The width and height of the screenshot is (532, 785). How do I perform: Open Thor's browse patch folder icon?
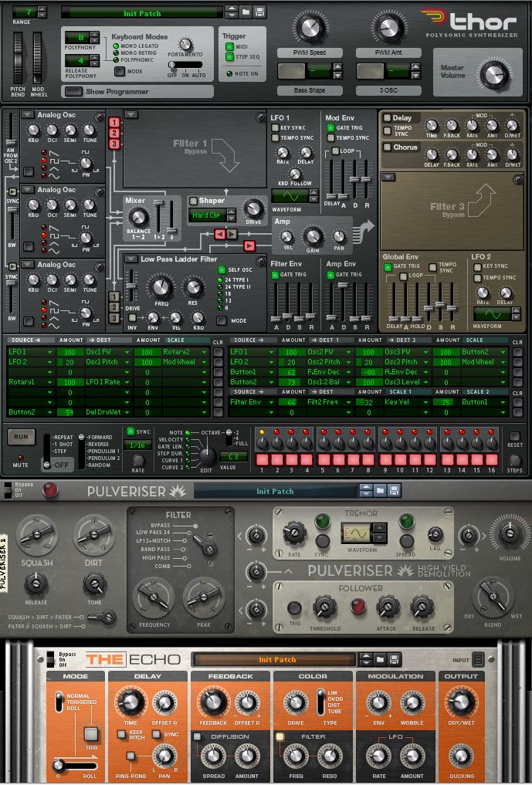click(245, 13)
